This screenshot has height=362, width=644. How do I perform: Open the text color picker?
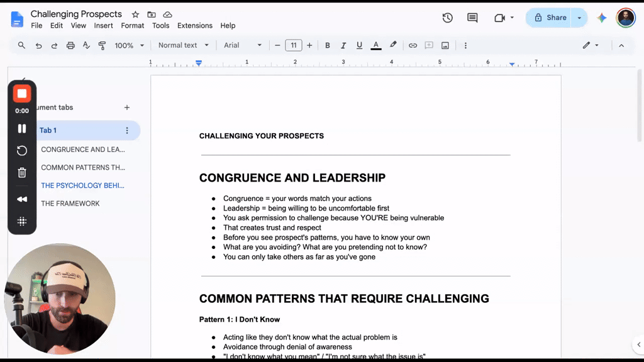pos(376,45)
